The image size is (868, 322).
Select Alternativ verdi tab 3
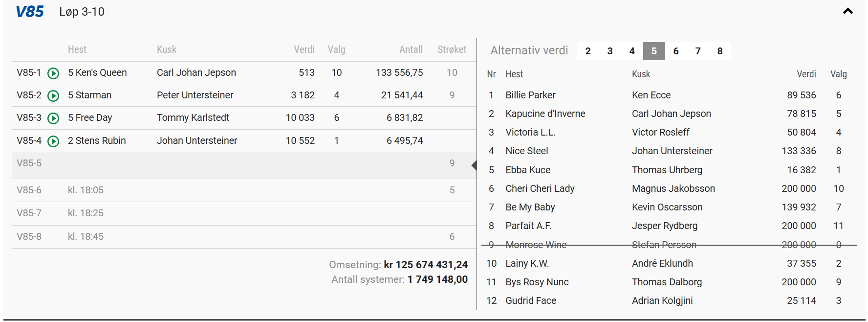(610, 51)
